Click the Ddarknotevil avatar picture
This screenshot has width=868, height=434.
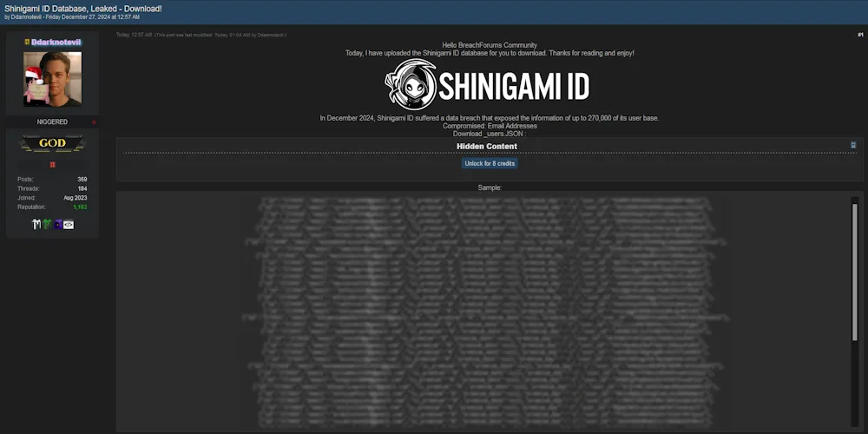[53, 79]
